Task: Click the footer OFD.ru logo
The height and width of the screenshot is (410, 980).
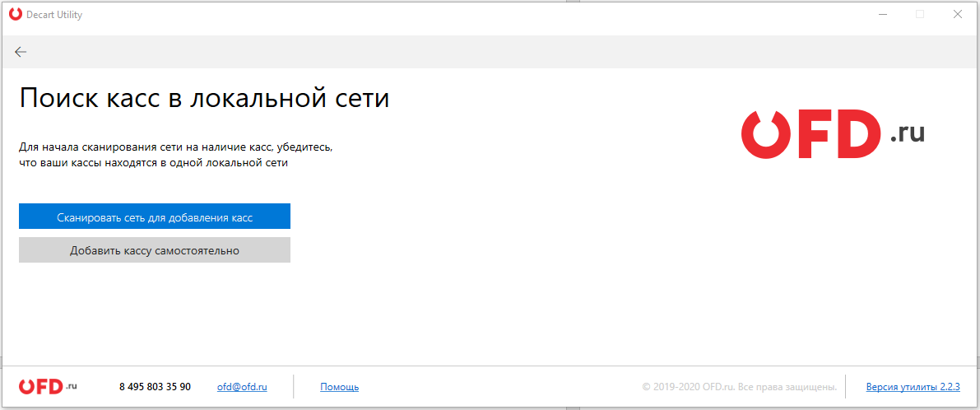Action: click(x=48, y=387)
